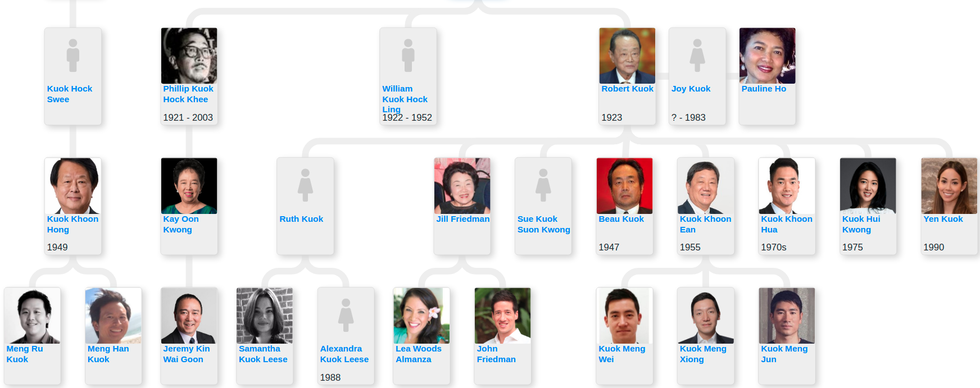
Task: Follow the Joy Kuok name link
Action: click(691, 89)
